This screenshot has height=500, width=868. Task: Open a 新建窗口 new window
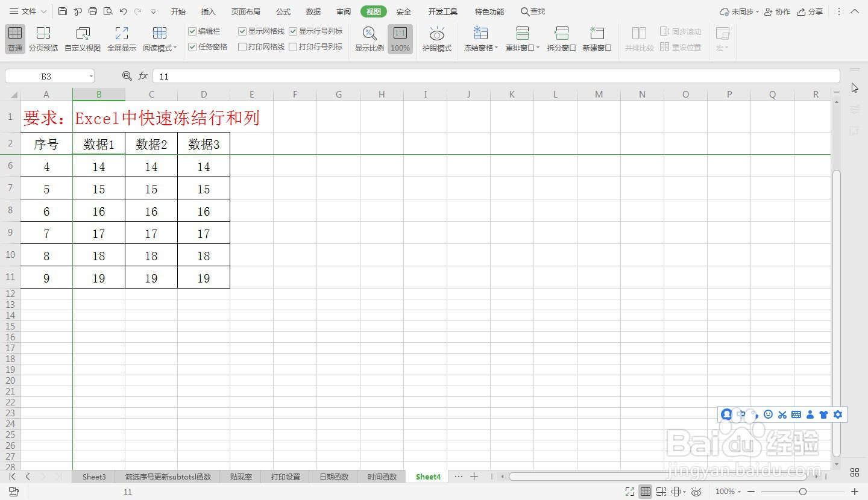pos(597,39)
